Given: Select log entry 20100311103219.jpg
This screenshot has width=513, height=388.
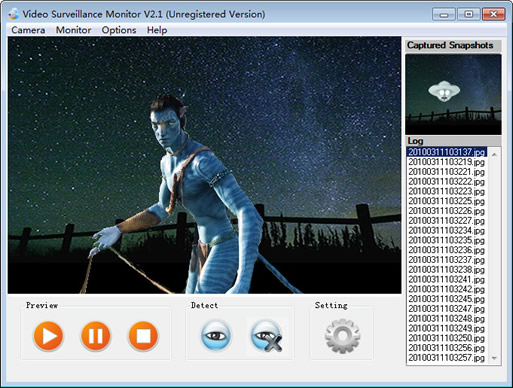Looking at the screenshot, I should pos(447,162).
